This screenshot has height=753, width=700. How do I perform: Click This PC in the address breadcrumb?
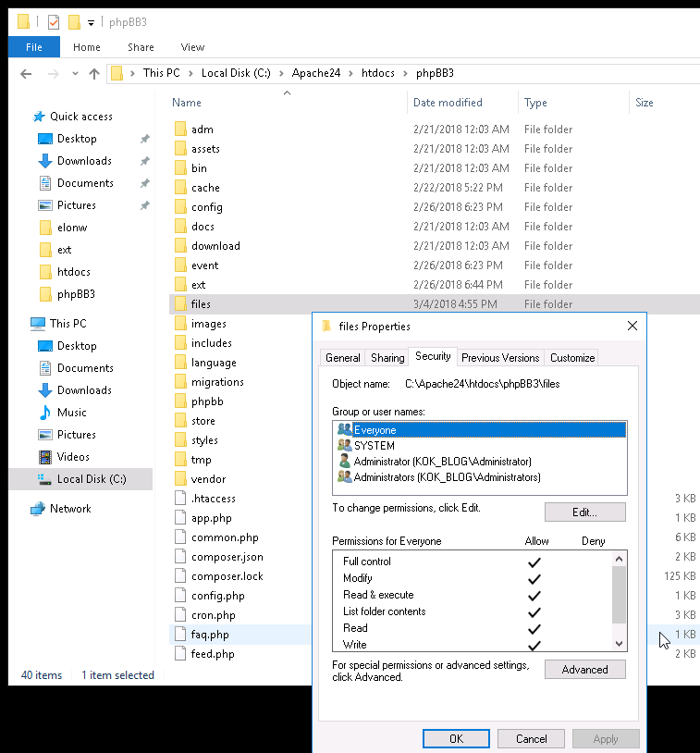click(161, 73)
